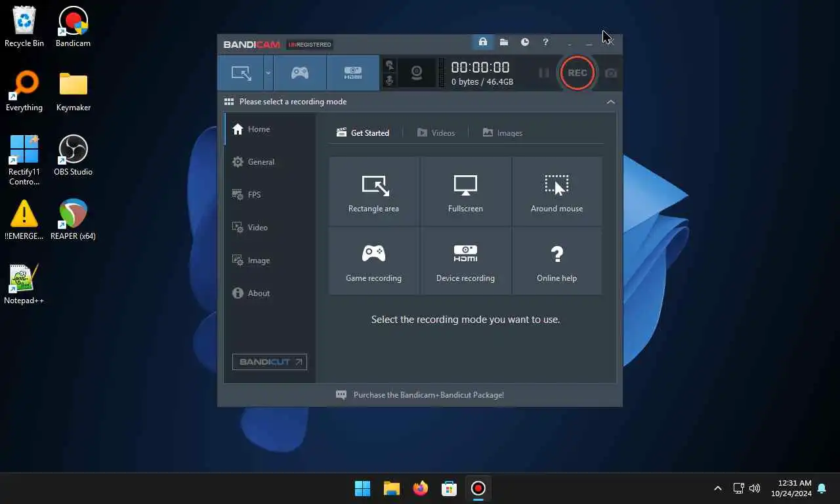Open FPS settings in sidebar
The height and width of the screenshot is (504, 840).
click(x=270, y=195)
